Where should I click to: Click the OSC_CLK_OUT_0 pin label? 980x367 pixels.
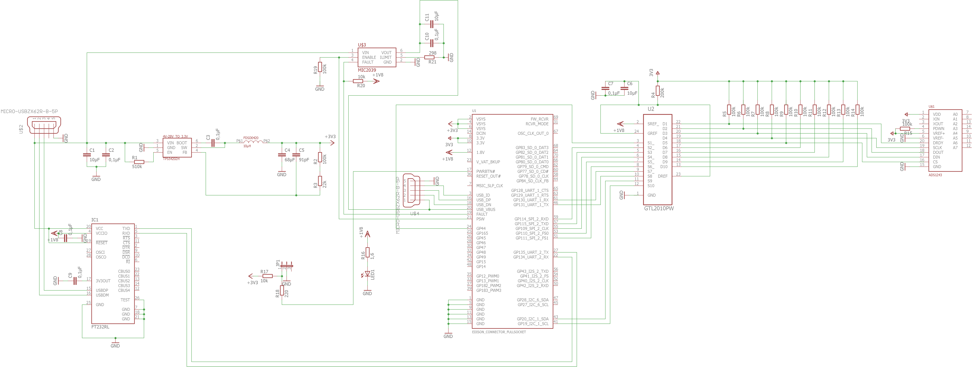533,134
